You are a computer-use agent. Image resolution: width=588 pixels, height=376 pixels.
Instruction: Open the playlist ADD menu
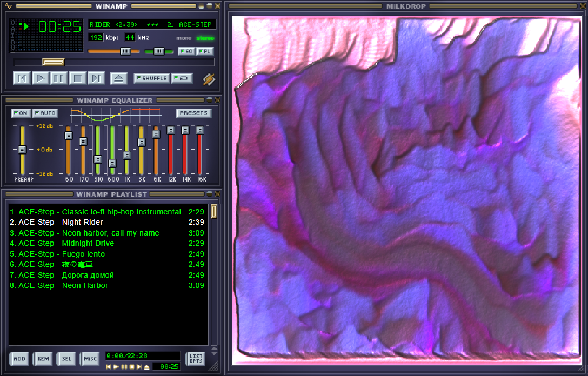pos(19,358)
